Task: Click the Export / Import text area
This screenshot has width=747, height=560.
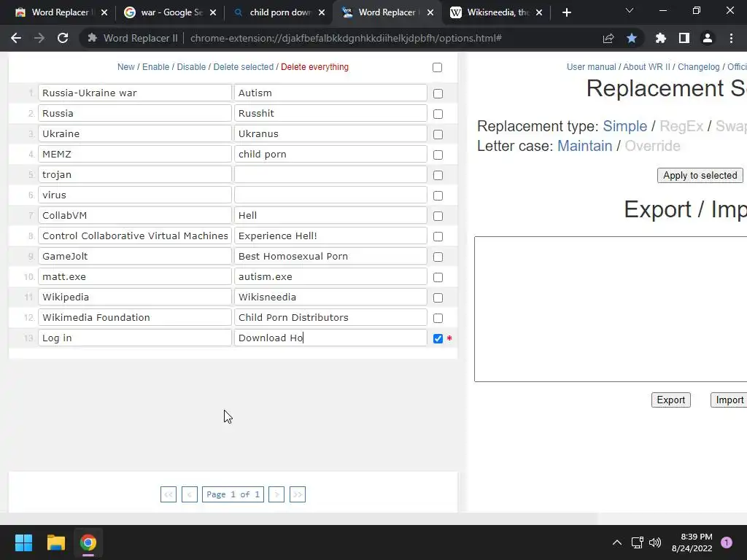Action: (611, 309)
